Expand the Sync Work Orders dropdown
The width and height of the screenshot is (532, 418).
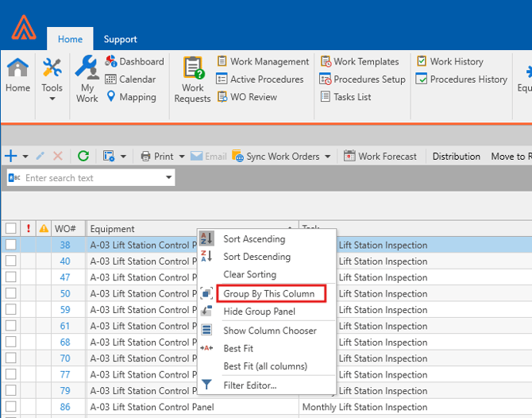(328, 157)
